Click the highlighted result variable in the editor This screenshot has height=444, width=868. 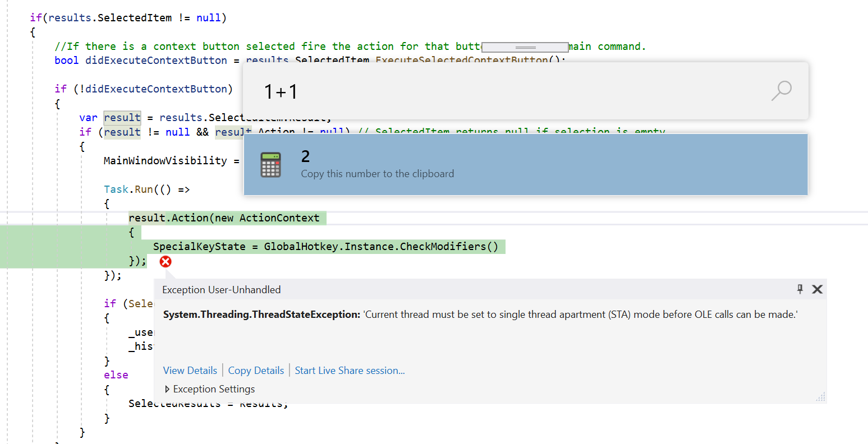[x=122, y=117]
